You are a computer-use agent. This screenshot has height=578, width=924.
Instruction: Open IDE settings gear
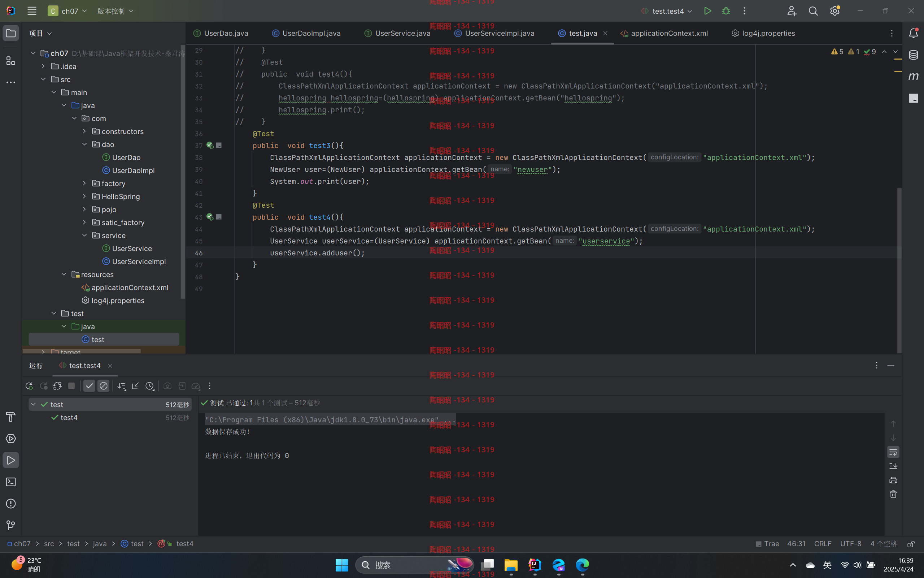(834, 11)
